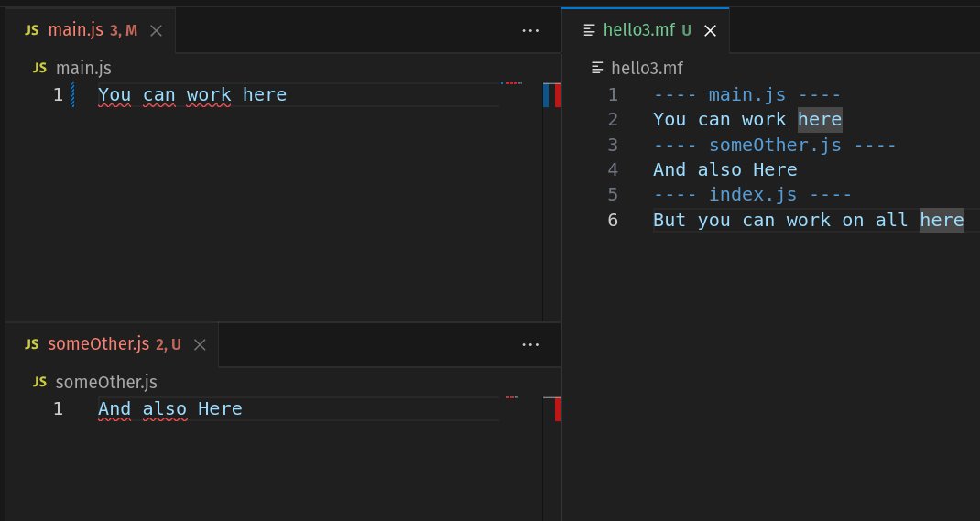Viewport: 980px width, 521px height.
Task: Click highlighted 'here' on line 6 of hello3.mf
Action: (942, 220)
